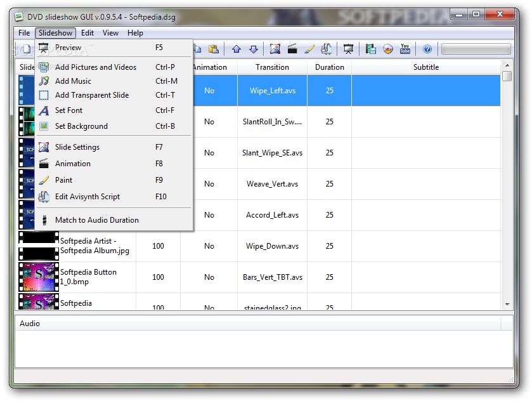Select the Softpedia Artist - Softpedia Album.jpg slide
The image size is (532, 401).
94,246
